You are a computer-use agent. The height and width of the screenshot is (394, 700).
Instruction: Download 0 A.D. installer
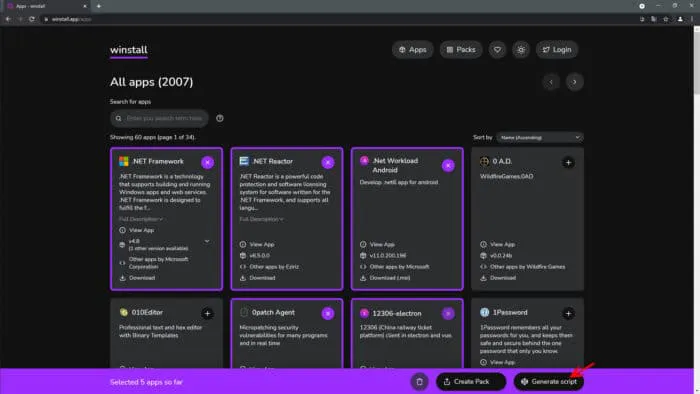pos(498,278)
